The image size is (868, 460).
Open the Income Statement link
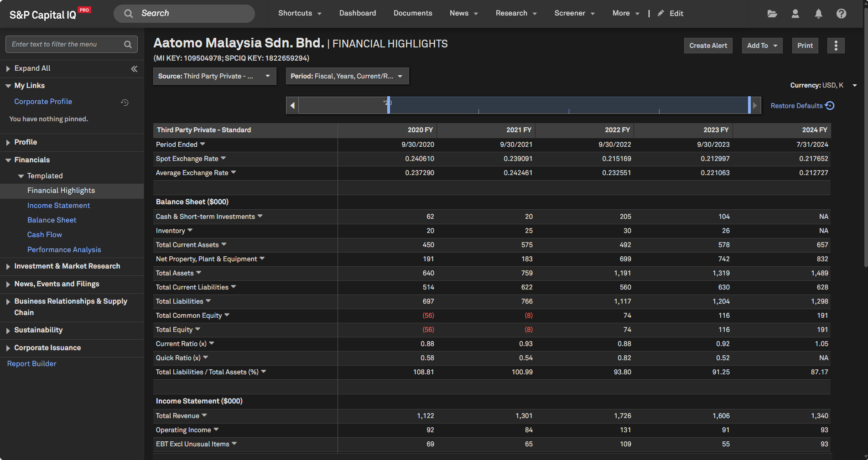[58, 206]
